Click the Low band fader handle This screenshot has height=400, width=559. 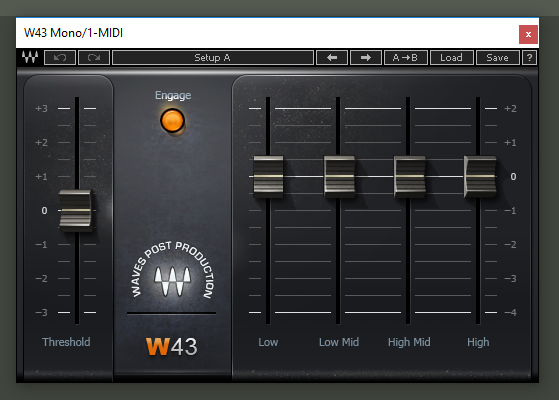268,176
